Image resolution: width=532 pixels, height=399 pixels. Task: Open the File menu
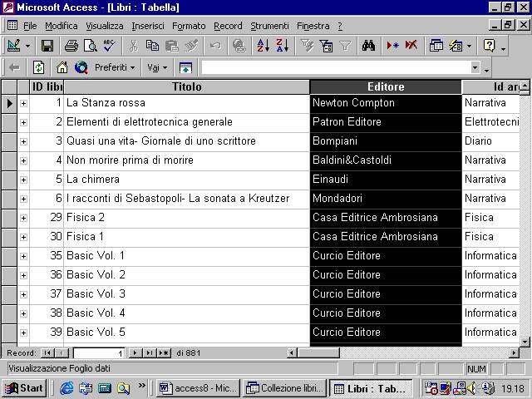[30, 26]
